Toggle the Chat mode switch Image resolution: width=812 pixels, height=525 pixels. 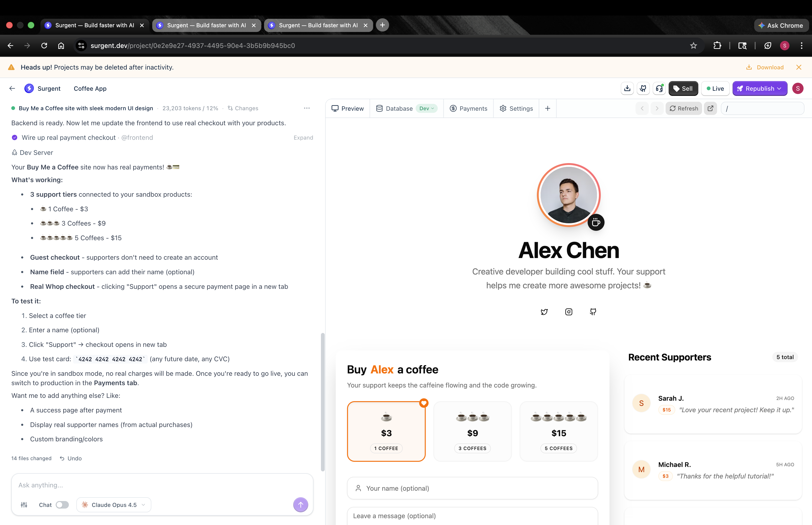coord(62,505)
